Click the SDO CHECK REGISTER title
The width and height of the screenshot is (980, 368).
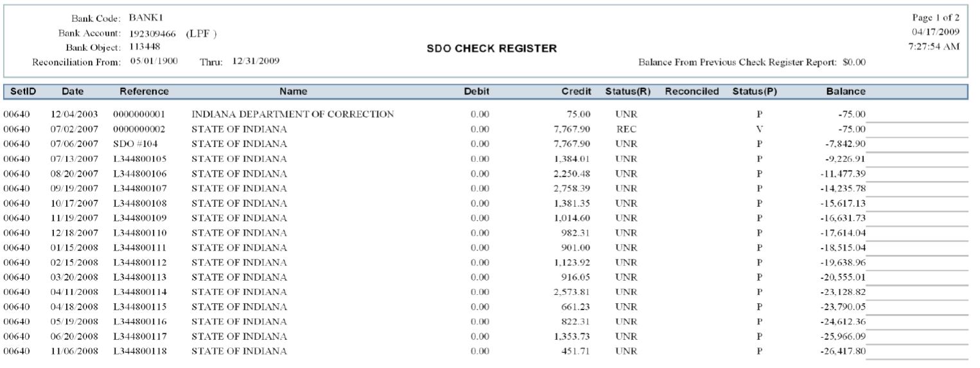[492, 49]
